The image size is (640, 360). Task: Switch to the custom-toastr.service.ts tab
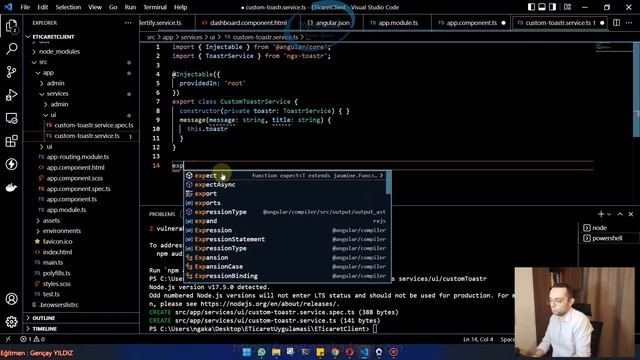click(560, 23)
